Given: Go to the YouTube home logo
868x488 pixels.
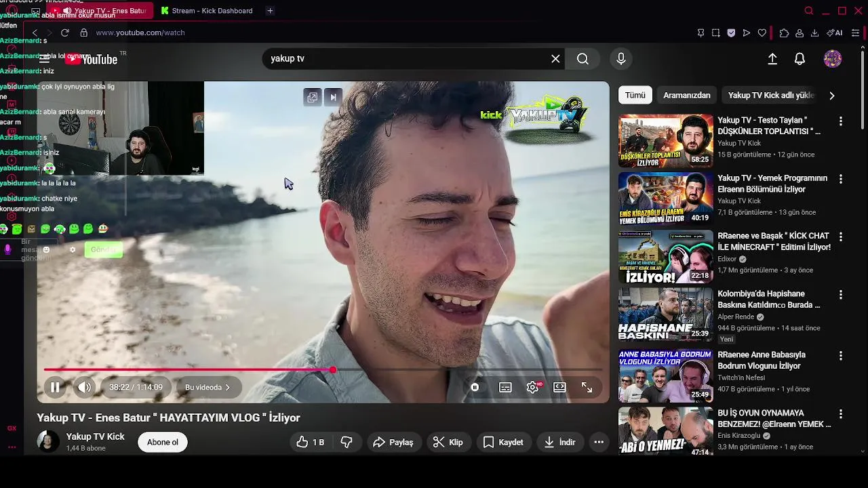Looking at the screenshot, I should (91, 59).
